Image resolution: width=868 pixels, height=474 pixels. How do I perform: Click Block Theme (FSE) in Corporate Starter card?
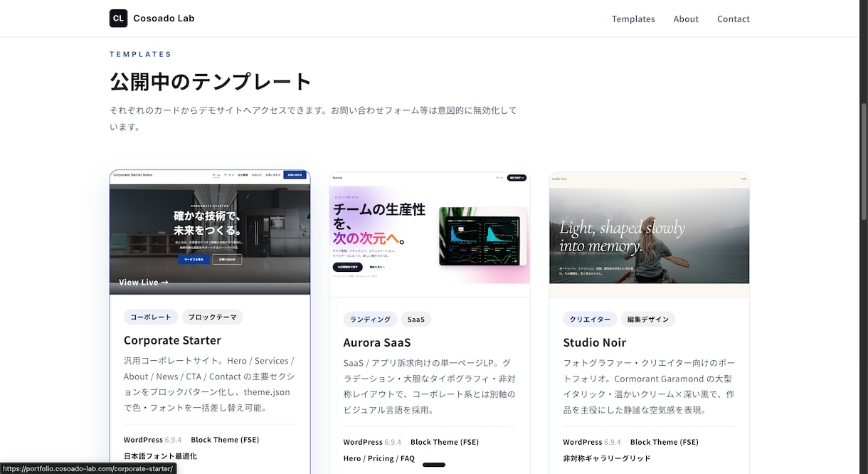pyautogui.click(x=225, y=440)
